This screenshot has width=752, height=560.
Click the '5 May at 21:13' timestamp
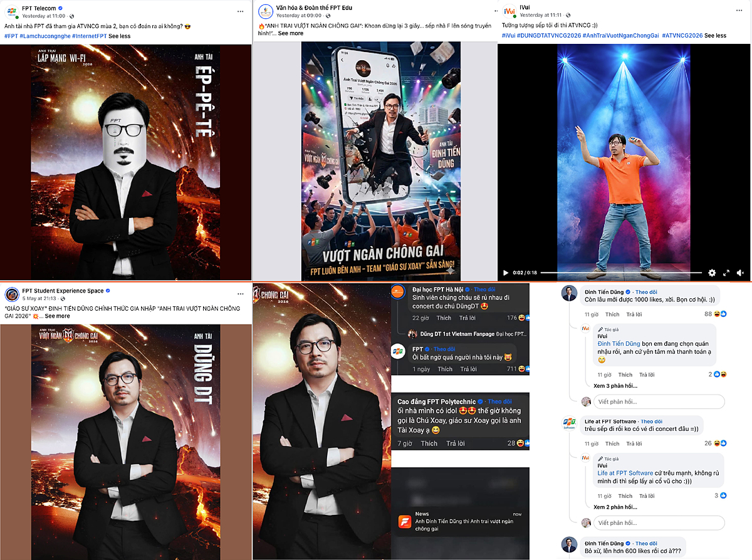39,298
